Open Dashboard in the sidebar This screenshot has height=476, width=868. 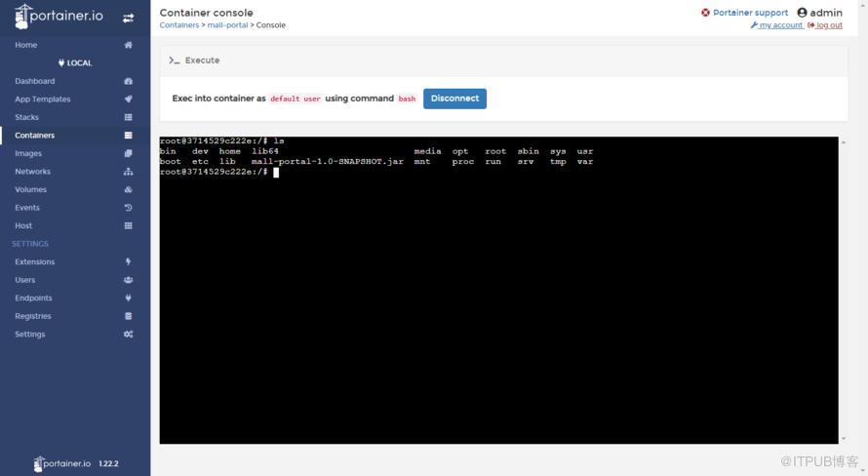click(35, 81)
